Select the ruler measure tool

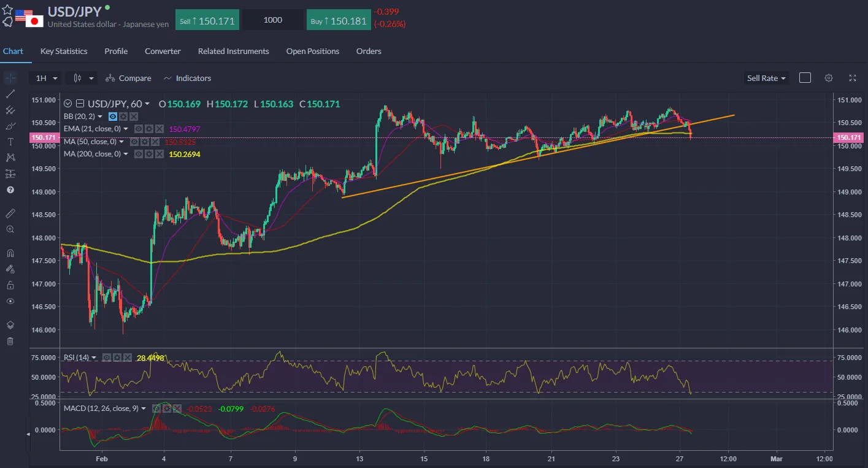pyautogui.click(x=10, y=213)
